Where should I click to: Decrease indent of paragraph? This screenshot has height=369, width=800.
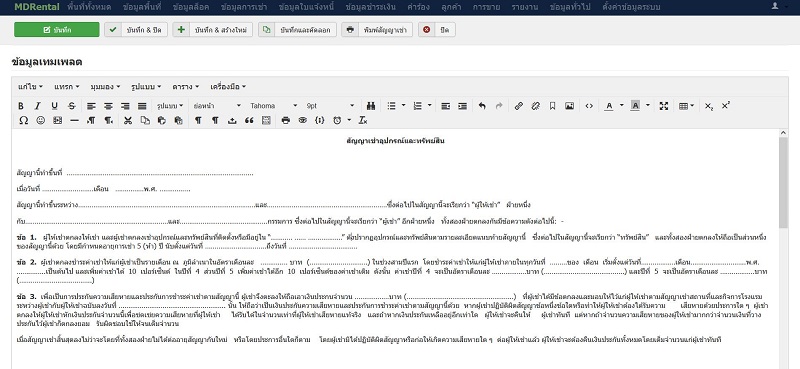[x=445, y=106]
